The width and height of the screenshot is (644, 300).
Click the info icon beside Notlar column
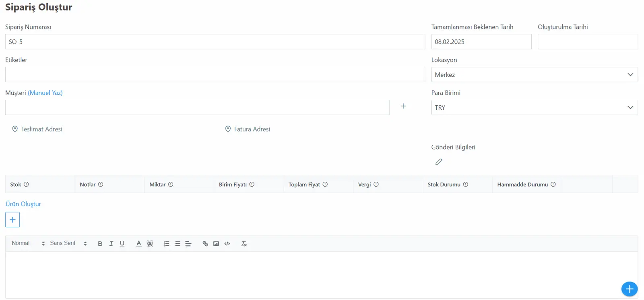101,185
